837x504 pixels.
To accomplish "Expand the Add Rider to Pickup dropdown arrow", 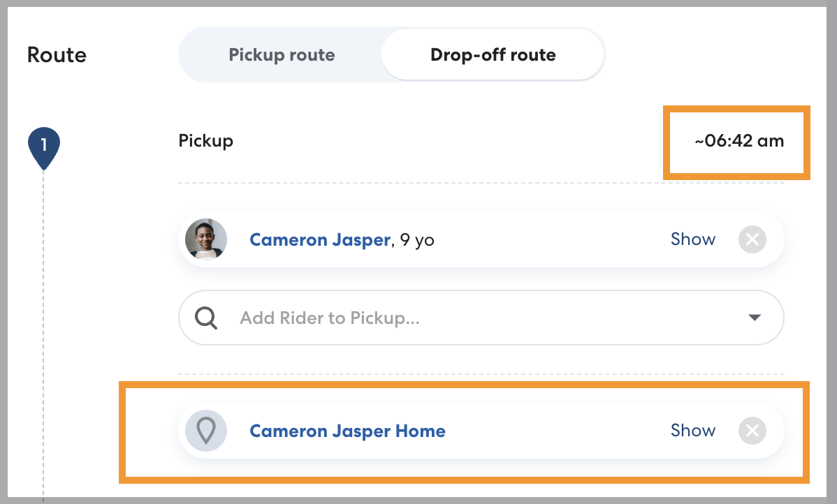I will [754, 318].
